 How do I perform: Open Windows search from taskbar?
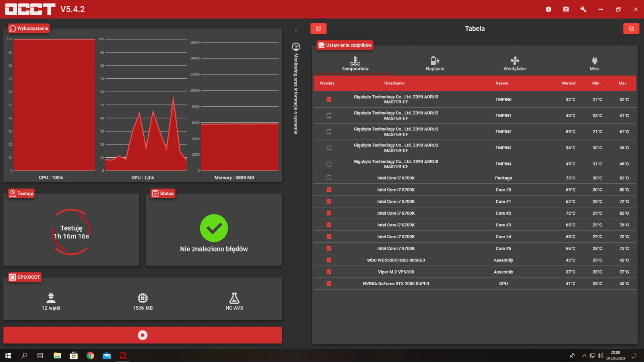coord(24,356)
